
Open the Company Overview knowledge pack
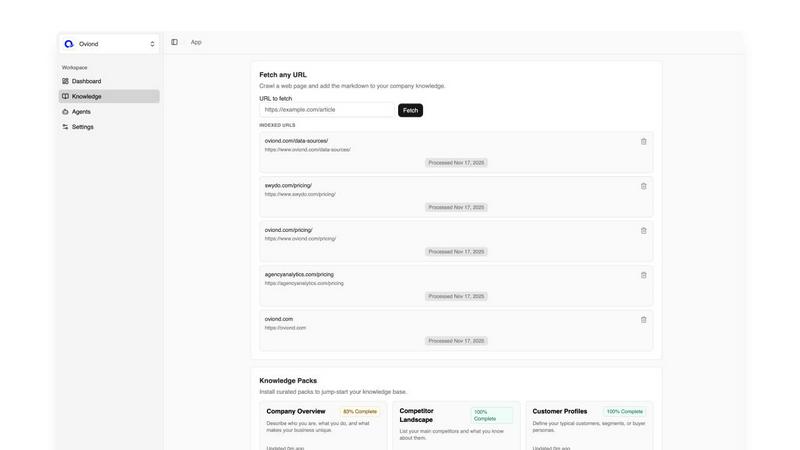click(323, 426)
